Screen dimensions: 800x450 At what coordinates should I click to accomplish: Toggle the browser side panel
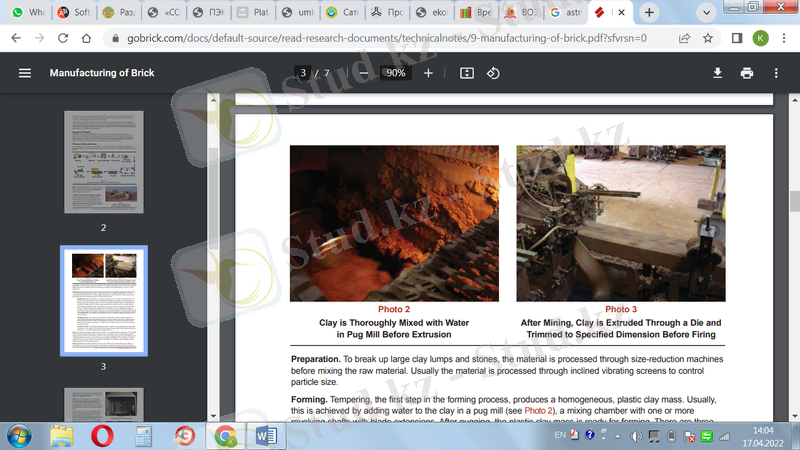point(736,38)
